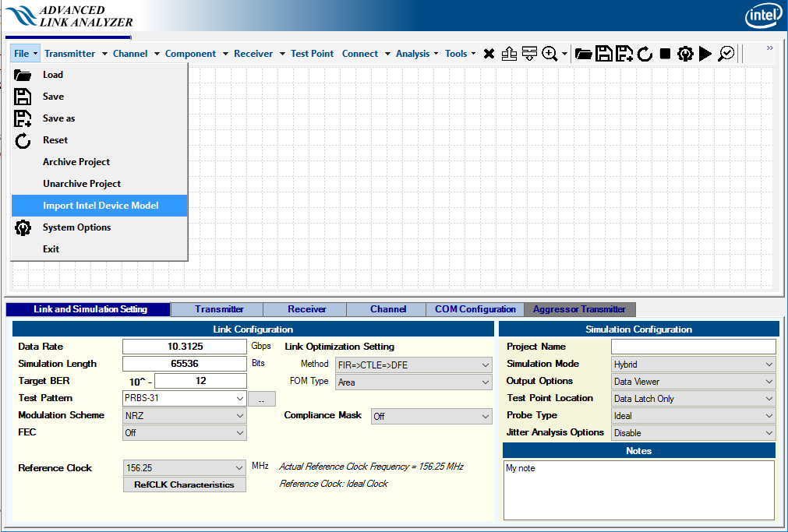Click the ellipsis button beside Test Pattern
788x532 pixels.
pyautogui.click(x=262, y=399)
